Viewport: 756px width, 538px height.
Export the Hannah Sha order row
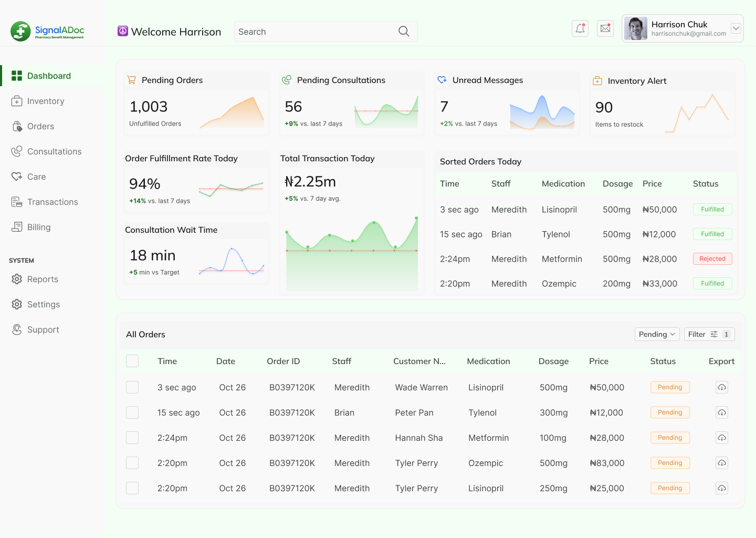click(722, 438)
